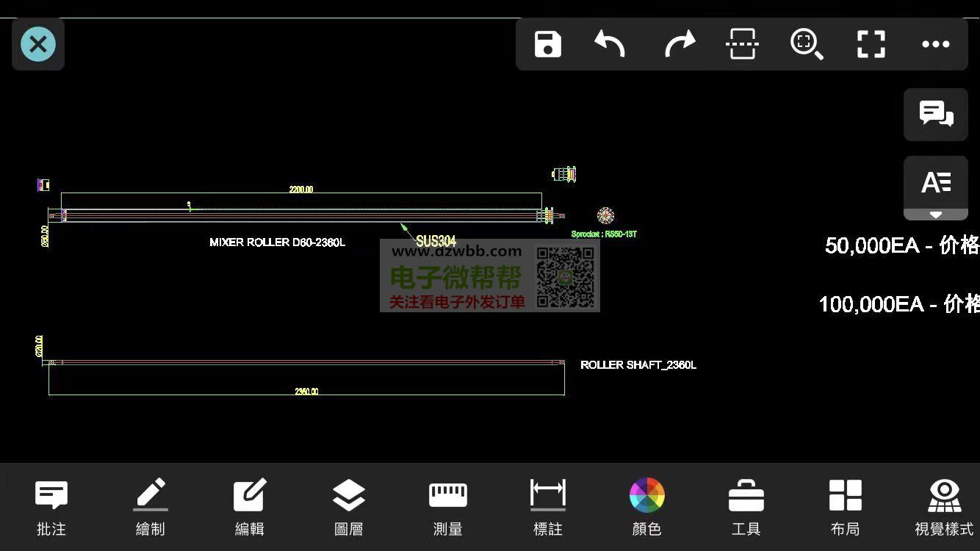The image size is (980, 551).
Task: Open the 標註 dimension tools
Action: (x=548, y=507)
